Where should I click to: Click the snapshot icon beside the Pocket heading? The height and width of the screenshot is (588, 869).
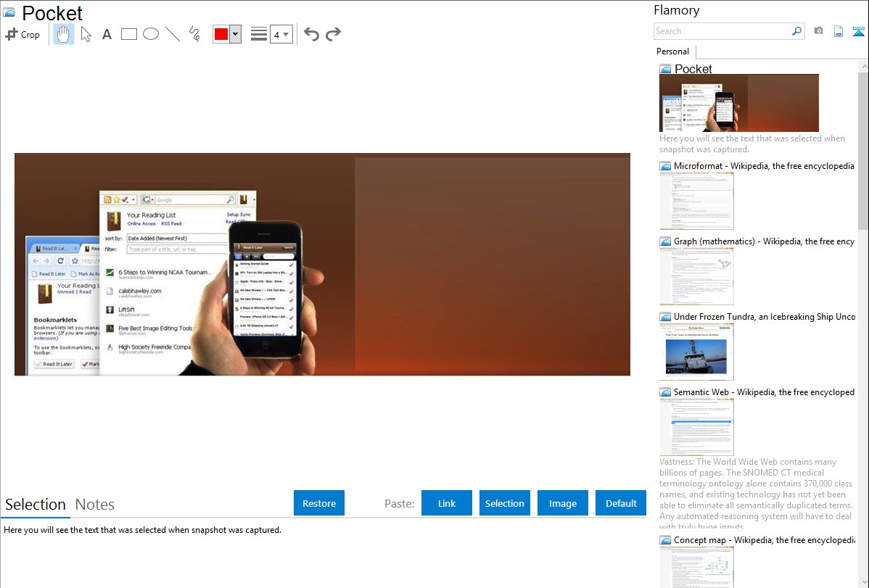pos(9,12)
